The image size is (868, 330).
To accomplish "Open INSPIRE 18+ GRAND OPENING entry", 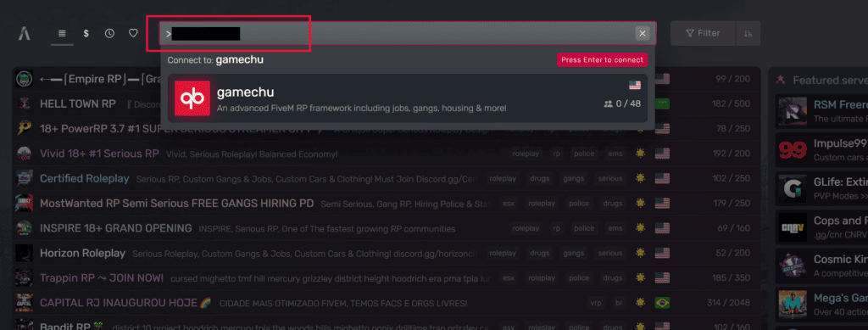I will pyautogui.click(x=387, y=228).
